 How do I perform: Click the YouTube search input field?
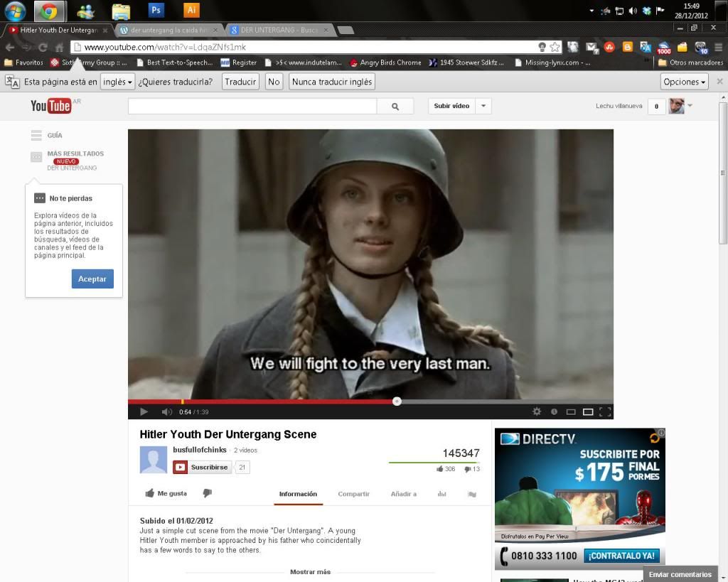(252, 107)
